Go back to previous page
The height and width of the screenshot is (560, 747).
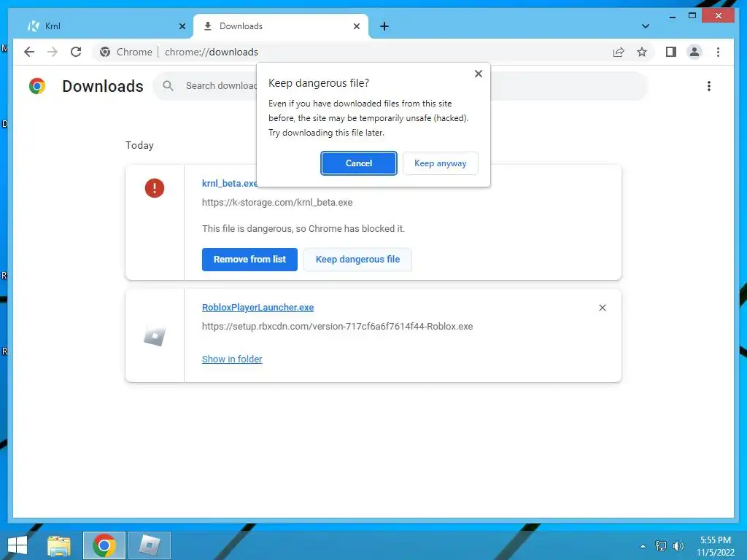(x=29, y=52)
